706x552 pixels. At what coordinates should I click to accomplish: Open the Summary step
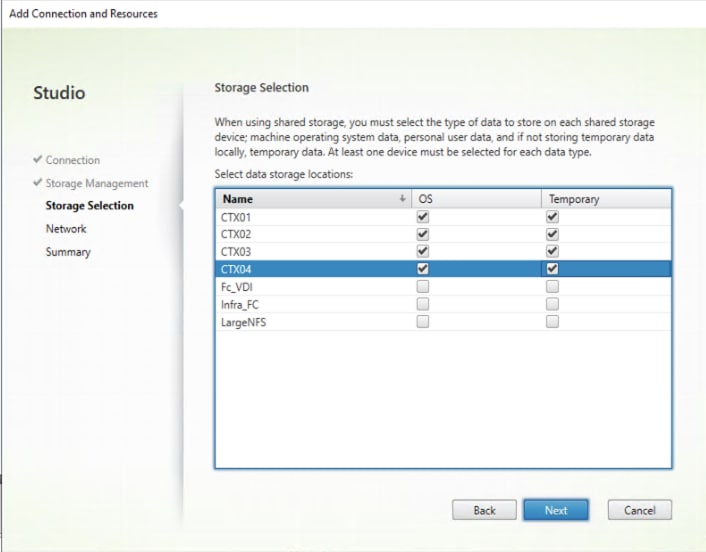[68, 252]
